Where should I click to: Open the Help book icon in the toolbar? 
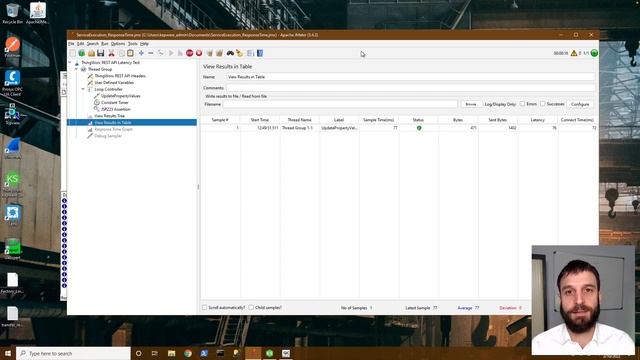[x=260, y=53]
